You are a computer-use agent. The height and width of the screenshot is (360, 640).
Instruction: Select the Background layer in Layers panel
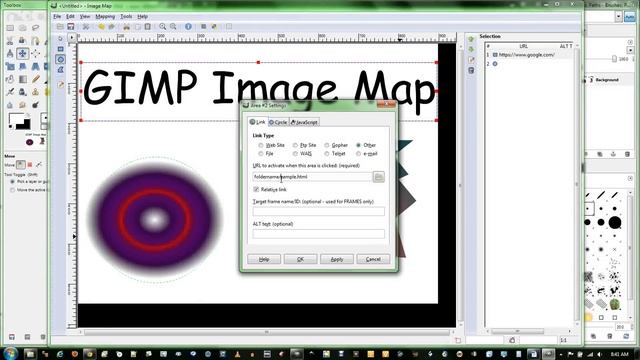click(x=607, y=80)
